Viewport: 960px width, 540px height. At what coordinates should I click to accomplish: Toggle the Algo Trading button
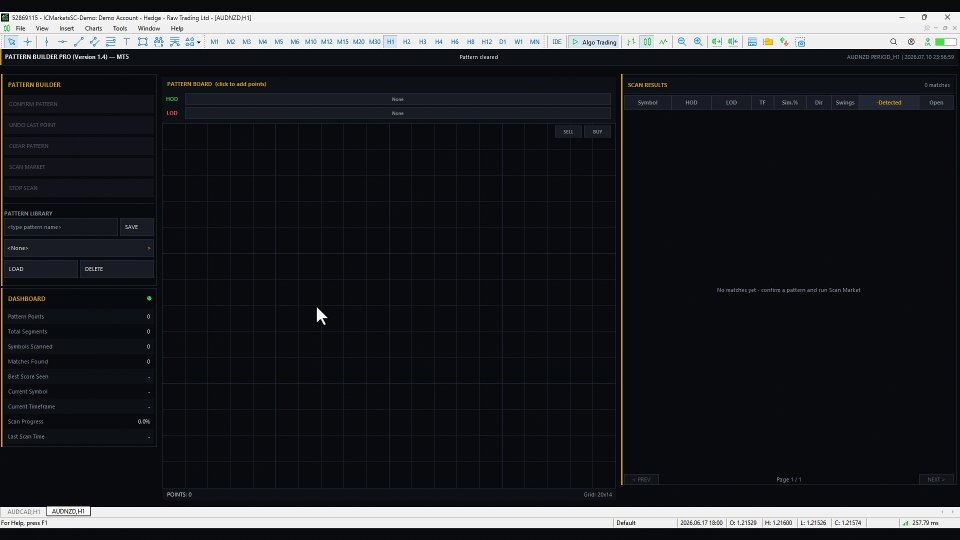[593, 42]
